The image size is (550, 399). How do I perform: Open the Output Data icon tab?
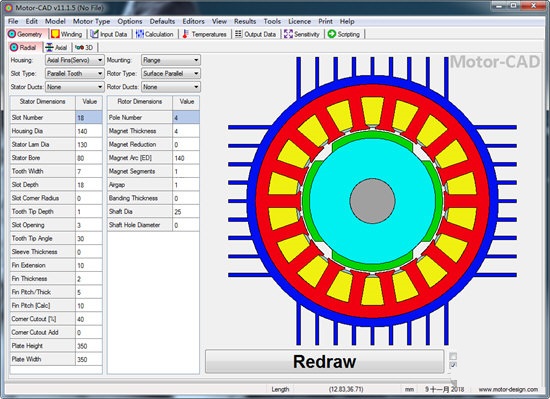255,34
